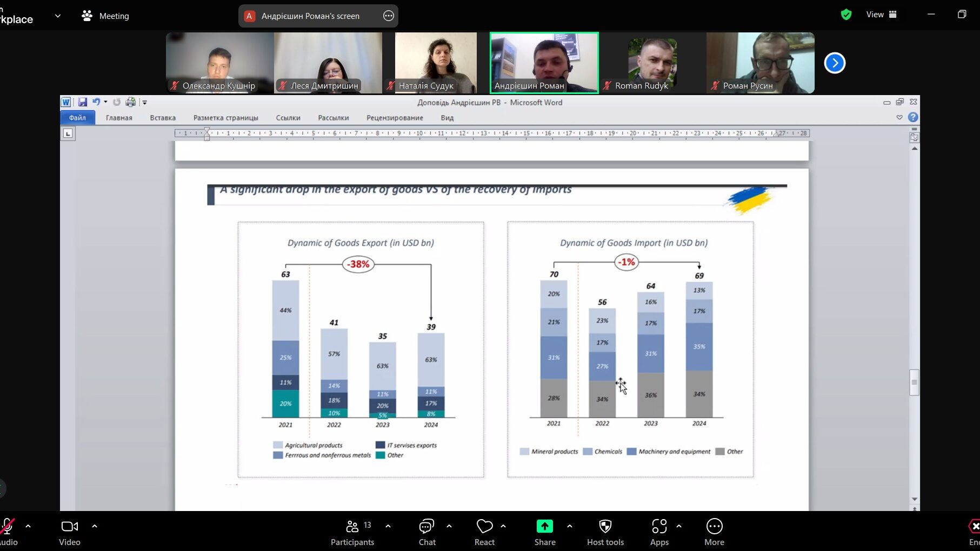Open the Participants panel
Image resolution: width=980 pixels, height=551 pixels.
tap(352, 532)
